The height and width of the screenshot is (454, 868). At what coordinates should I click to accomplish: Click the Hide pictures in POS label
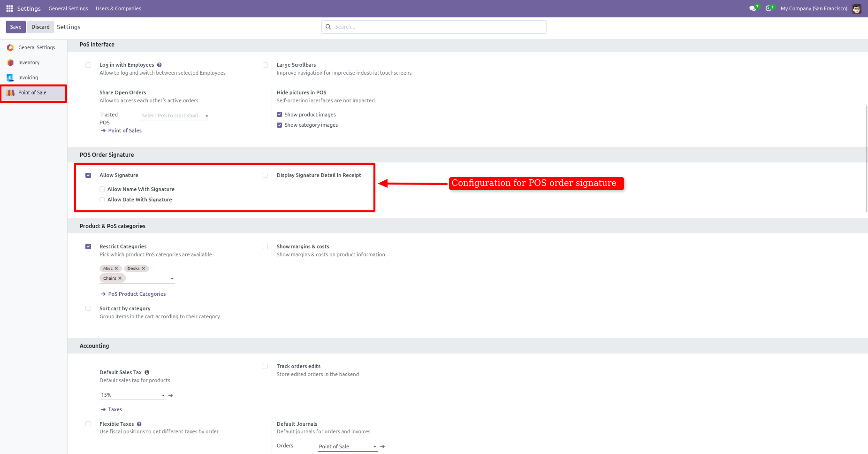tap(301, 92)
